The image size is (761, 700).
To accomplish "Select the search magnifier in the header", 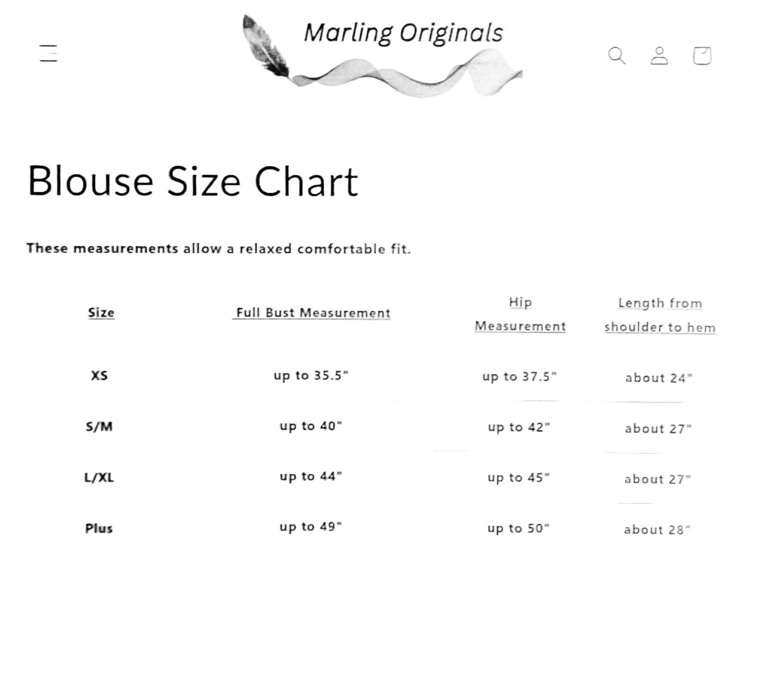I will pos(617,55).
